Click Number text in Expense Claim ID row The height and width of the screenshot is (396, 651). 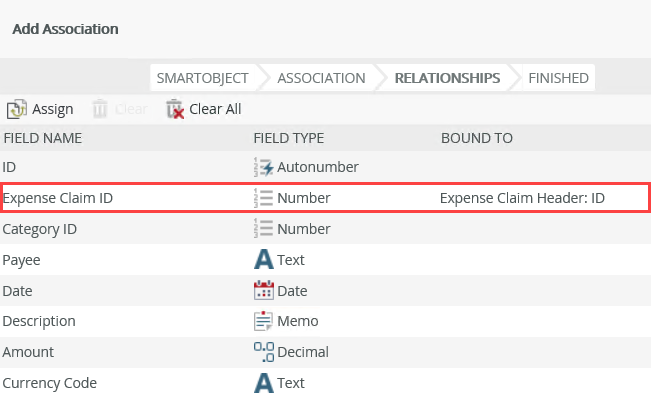(x=304, y=198)
